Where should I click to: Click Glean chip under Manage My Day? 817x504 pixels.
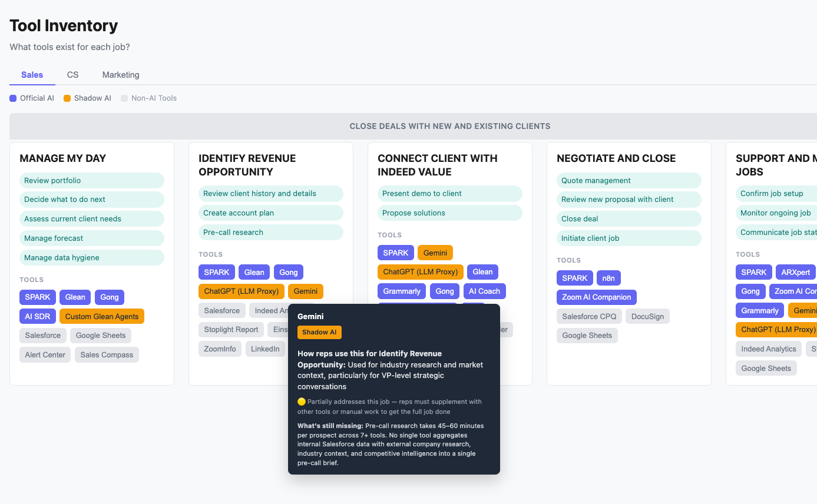tap(75, 297)
